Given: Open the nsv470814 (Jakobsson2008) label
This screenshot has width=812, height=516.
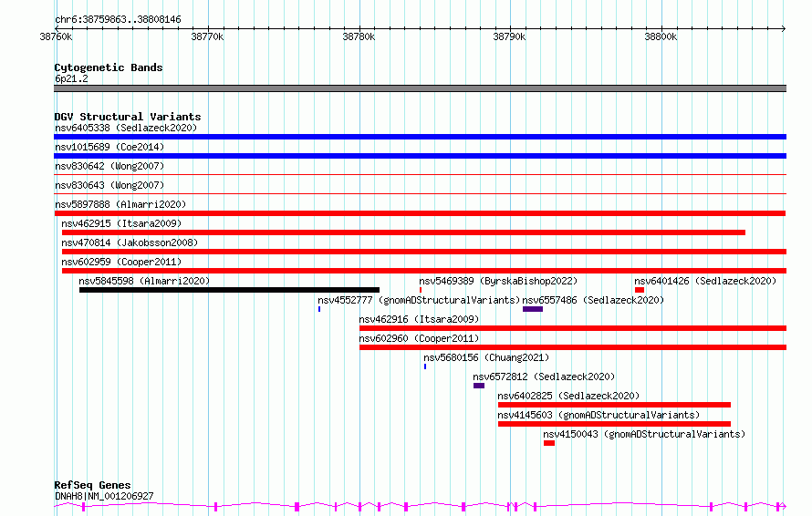Looking at the screenshot, I should click(130, 243).
